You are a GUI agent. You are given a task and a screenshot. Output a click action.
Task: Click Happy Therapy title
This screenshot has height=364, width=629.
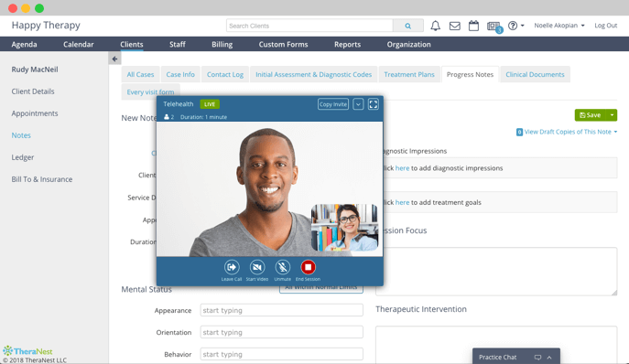tap(46, 26)
